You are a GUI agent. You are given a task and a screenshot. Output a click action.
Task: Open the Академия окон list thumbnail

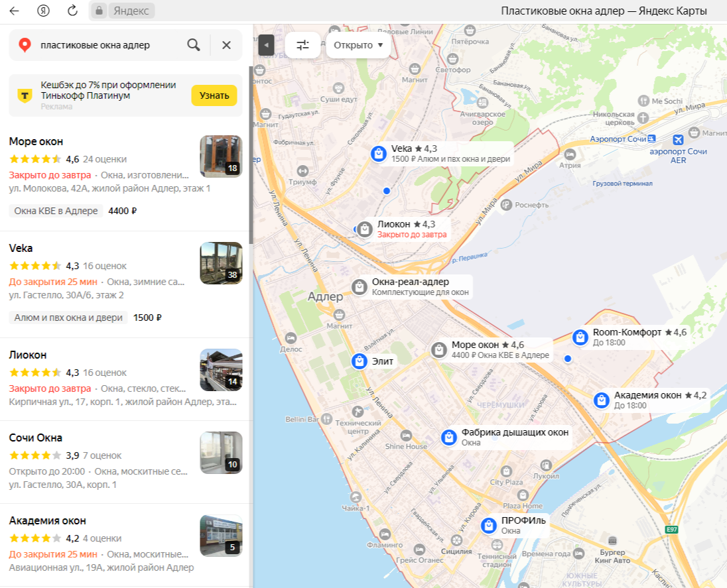click(x=221, y=536)
